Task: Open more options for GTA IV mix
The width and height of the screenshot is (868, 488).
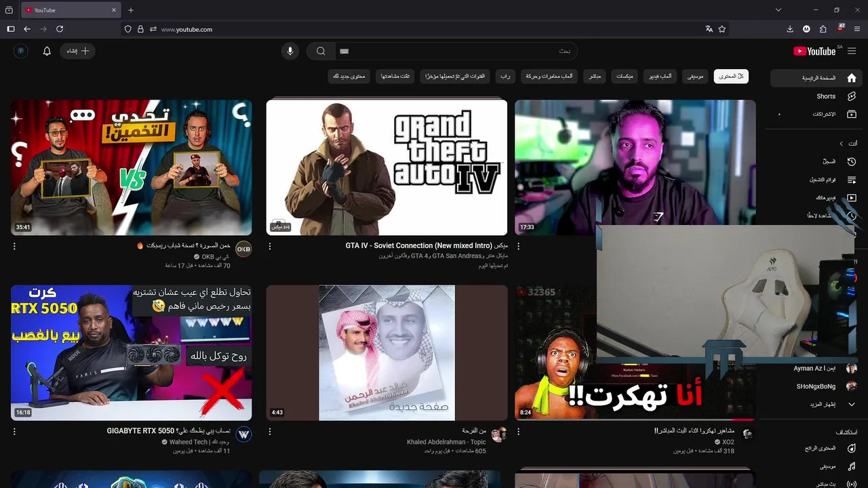Action: (270, 247)
